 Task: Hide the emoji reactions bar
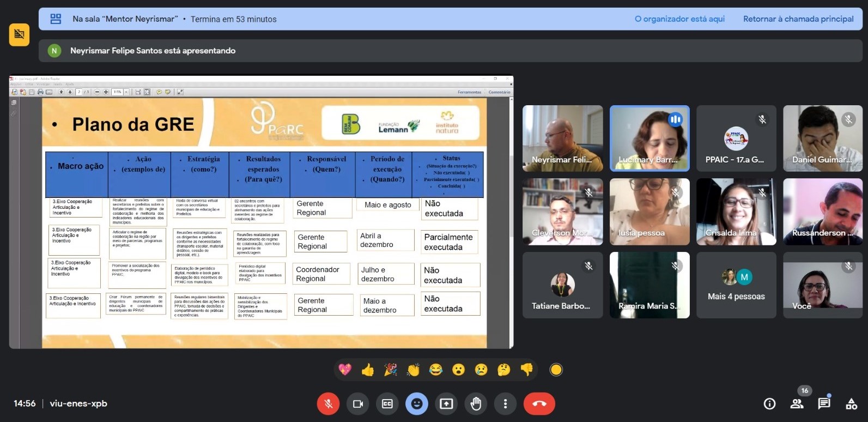[416, 403]
